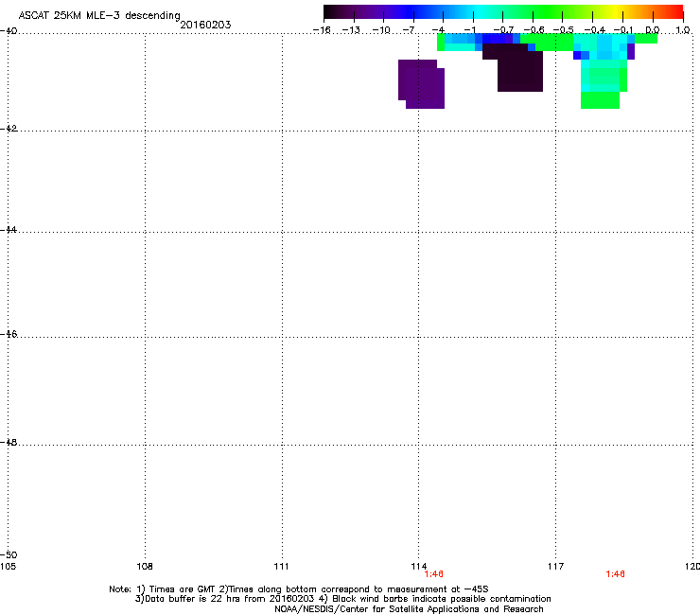Click the longitude label 117

pyautogui.click(x=556, y=567)
